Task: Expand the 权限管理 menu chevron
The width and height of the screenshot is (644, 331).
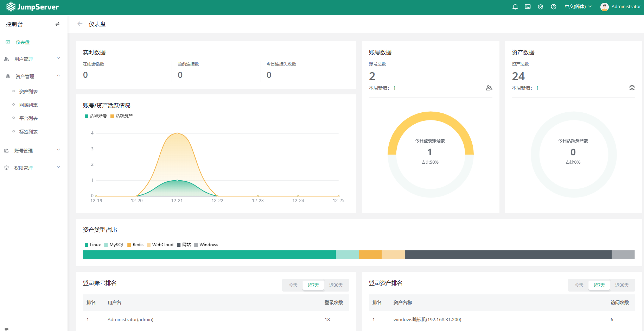Action: coord(58,167)
